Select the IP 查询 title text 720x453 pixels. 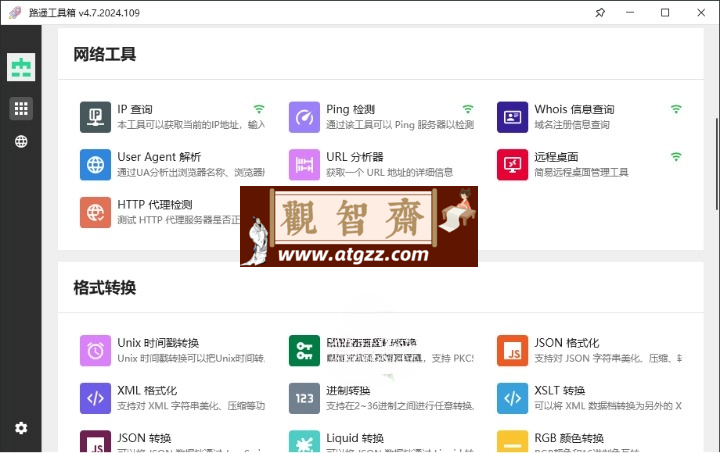(135, 109)
